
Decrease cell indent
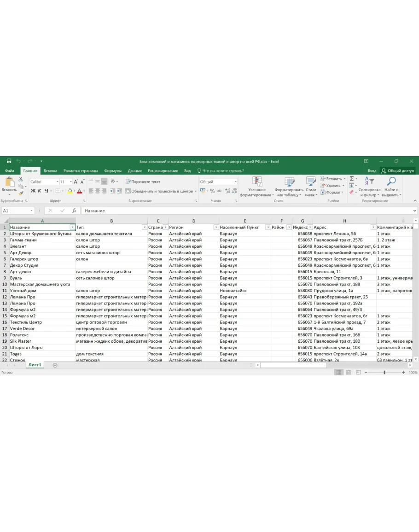113,191
